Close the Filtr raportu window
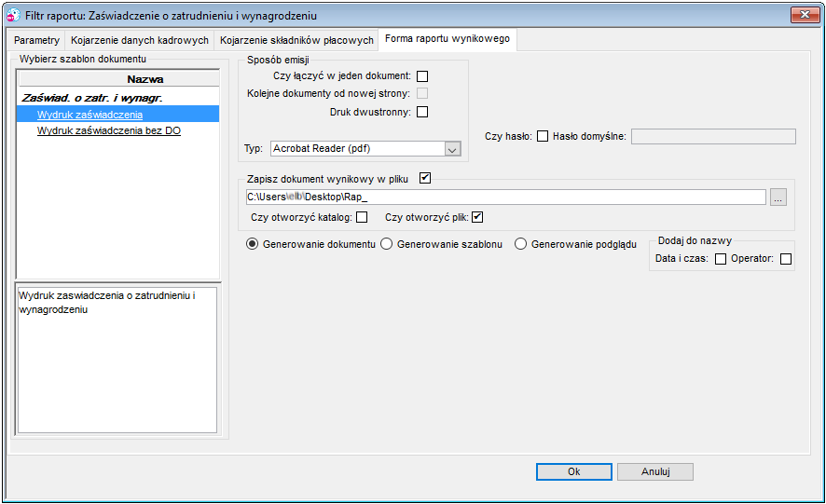Screen dimensions: 826x504 [805, 15]
